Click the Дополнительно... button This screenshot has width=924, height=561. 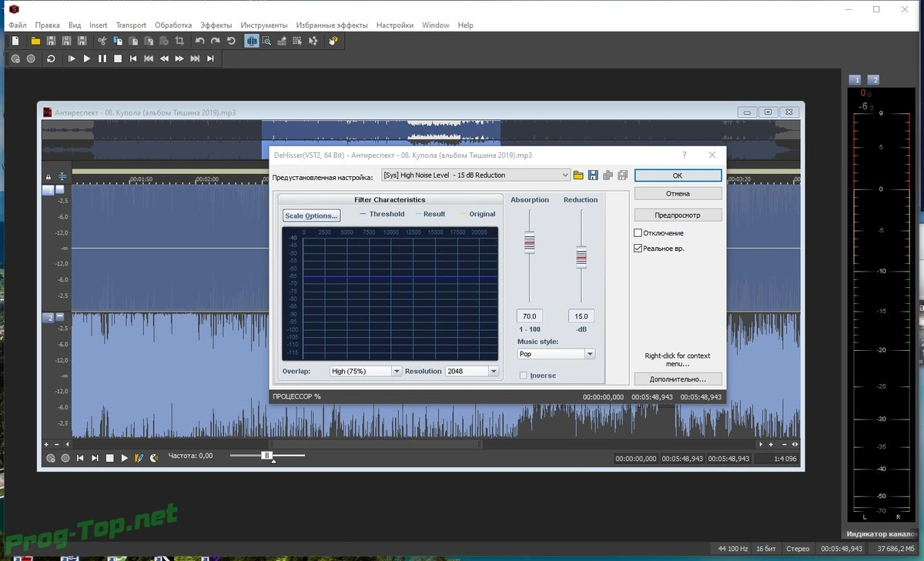click(x=678, y=379)
